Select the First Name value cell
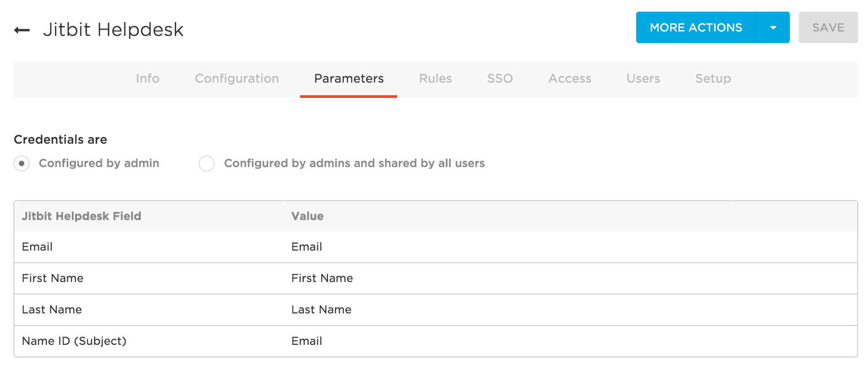The width and height of the screenshot is (868, 370). pyautogui.click(x=322, y=278)
